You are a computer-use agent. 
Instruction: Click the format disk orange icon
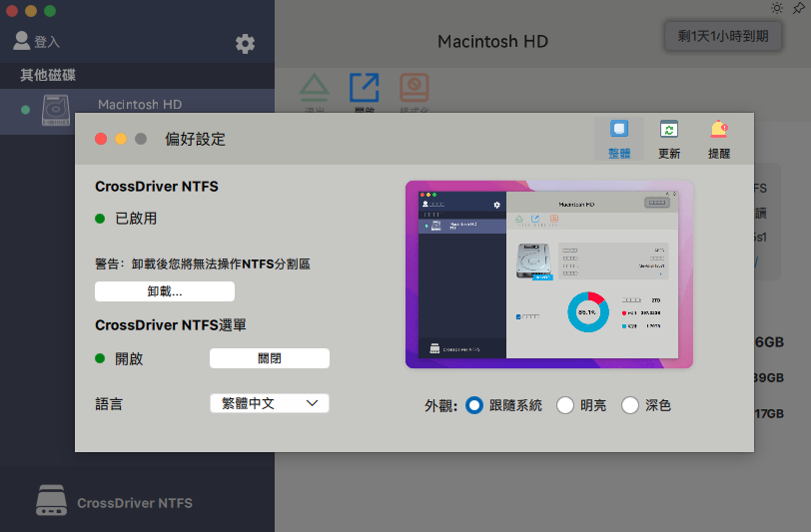(413, 88)
